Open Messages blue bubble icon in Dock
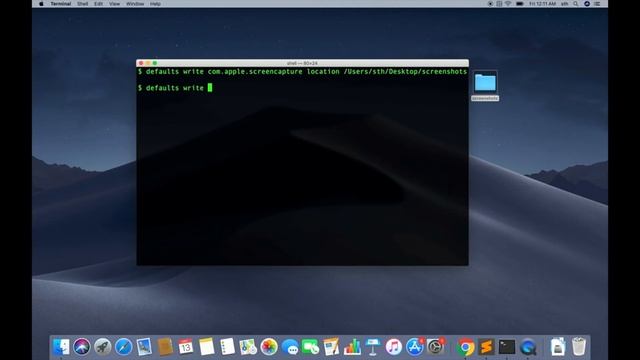The image size is (640, 360). 290,347
